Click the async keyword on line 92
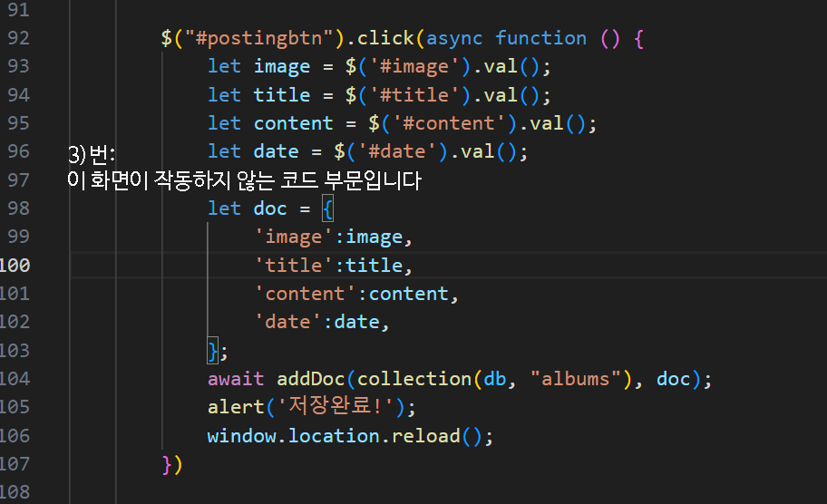The width and height of the screenshot is (827, 504). pyautogui.click(x=454, y=38)
